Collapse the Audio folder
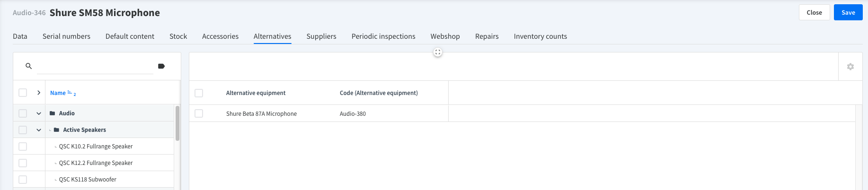The height and width of the screenshot is (190, 868). (x=39, y=113)
